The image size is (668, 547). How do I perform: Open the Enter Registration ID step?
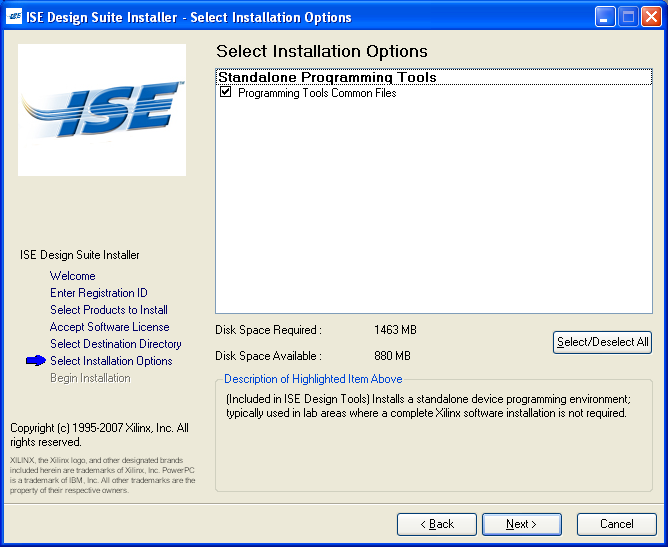(x=99, y=293)
